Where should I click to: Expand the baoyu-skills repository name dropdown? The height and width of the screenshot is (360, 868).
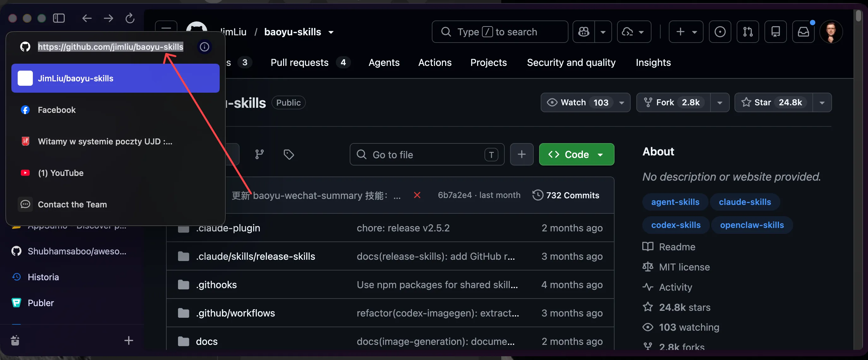pyautogui.click(x=331, y=32)
